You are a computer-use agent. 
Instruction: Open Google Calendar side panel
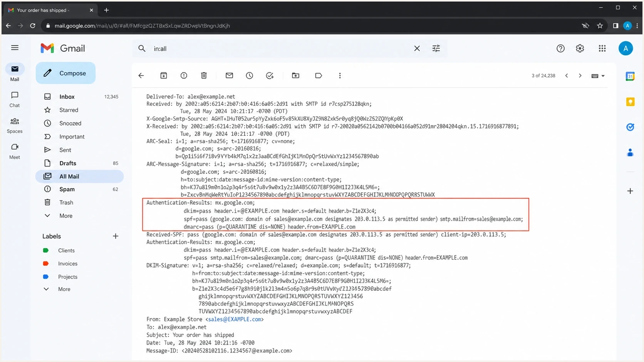click(630, 76)
